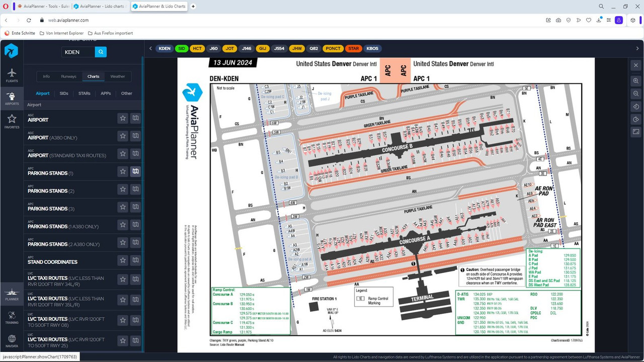Open the AGC AIRPORT chart via the map icon
This screenshot has height=362, width=644.
(x=135, y=118)
